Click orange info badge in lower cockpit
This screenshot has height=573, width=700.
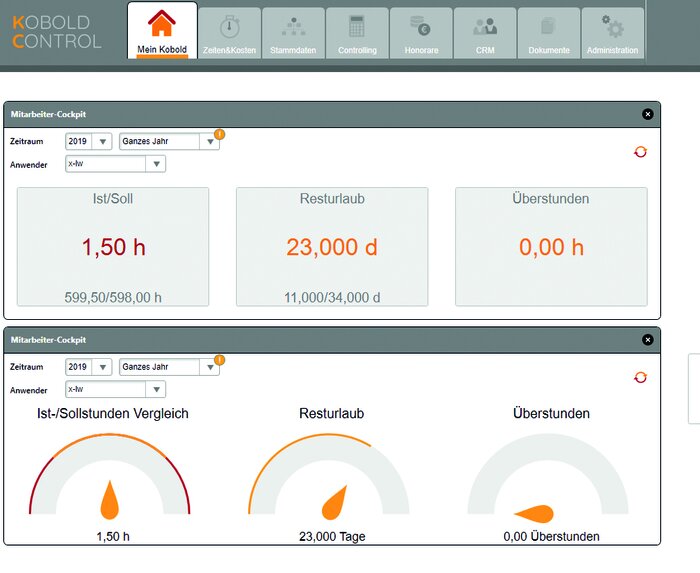click(219, 360)
